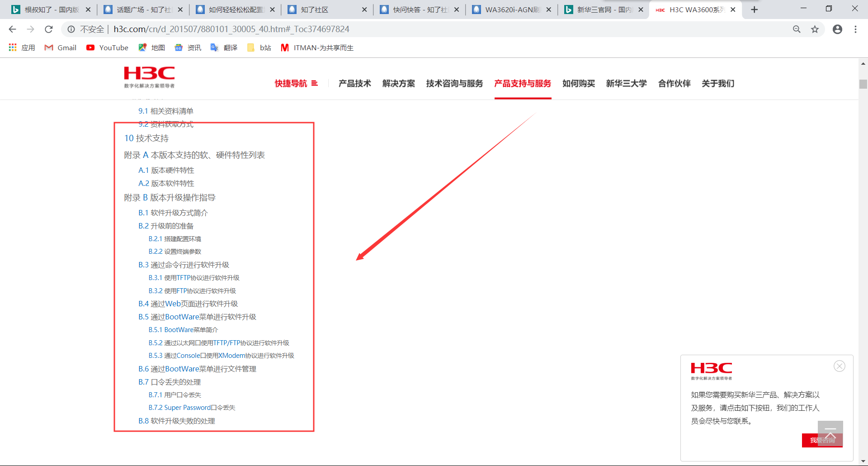Click the scrollbar down arrow
The height and width of the screenshot is (466, 868).
tap(863, 461)
